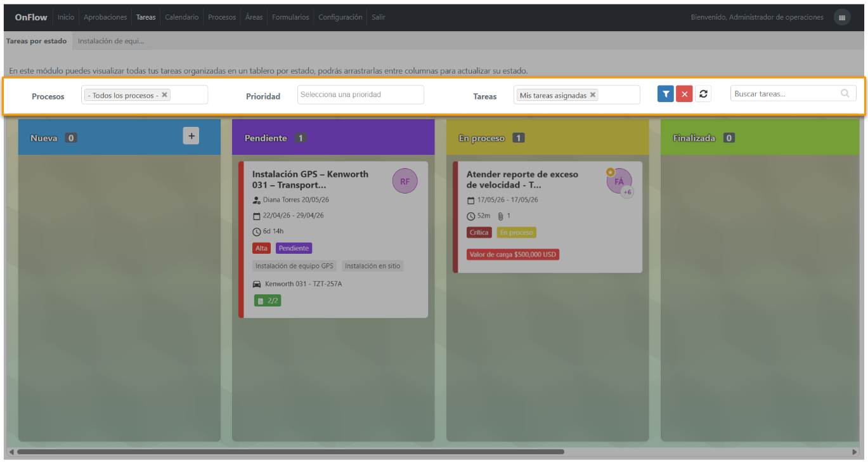Screen dimensions: 868x465
Task: Open Calendario in the top menu
Action: [x=182, y=17]
